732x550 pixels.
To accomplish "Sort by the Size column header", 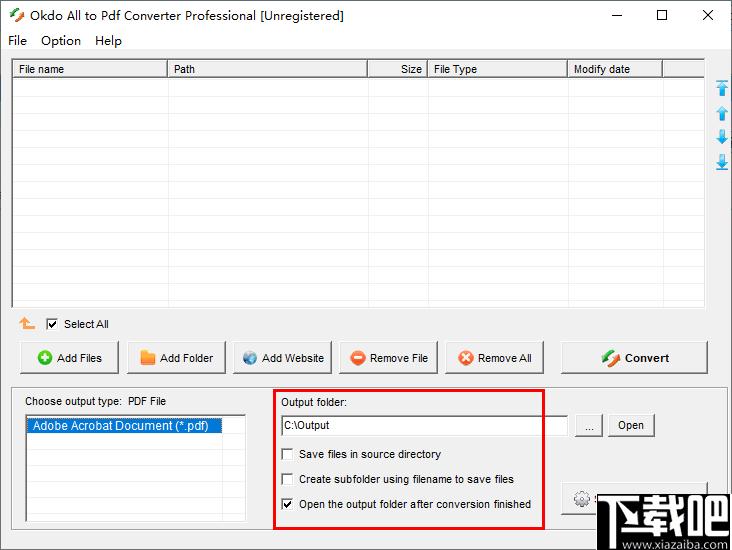I will coord(398,69).
